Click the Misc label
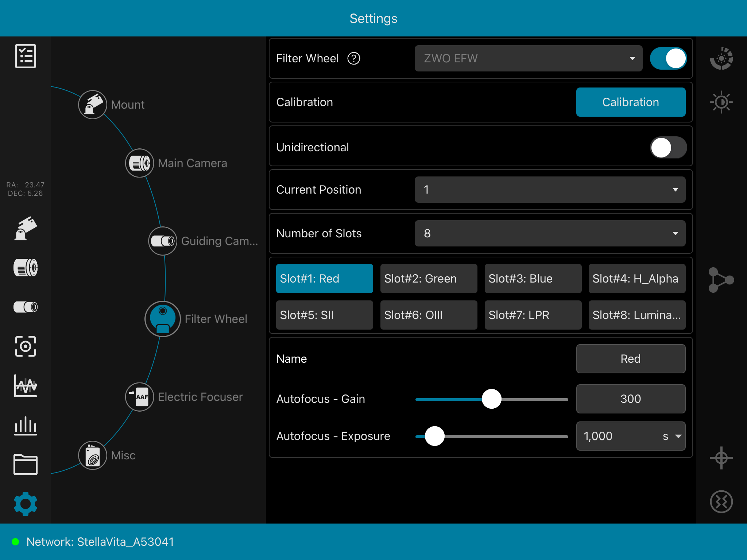This screenshot has width=747, height=560. [123, 455]
